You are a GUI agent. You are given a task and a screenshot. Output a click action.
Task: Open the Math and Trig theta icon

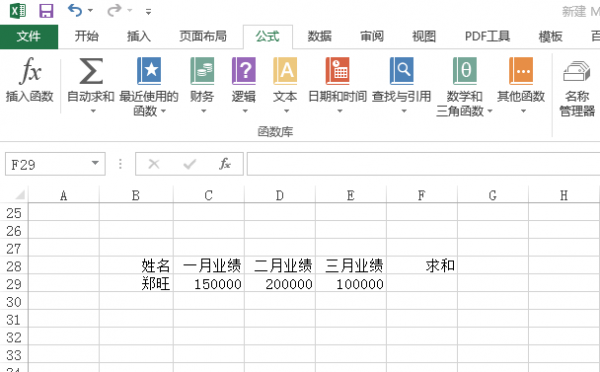click(x=465, y=71)
